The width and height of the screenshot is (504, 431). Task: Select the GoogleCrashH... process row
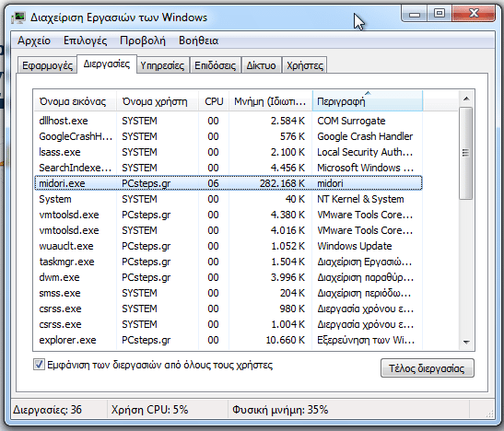click(229, 136)
